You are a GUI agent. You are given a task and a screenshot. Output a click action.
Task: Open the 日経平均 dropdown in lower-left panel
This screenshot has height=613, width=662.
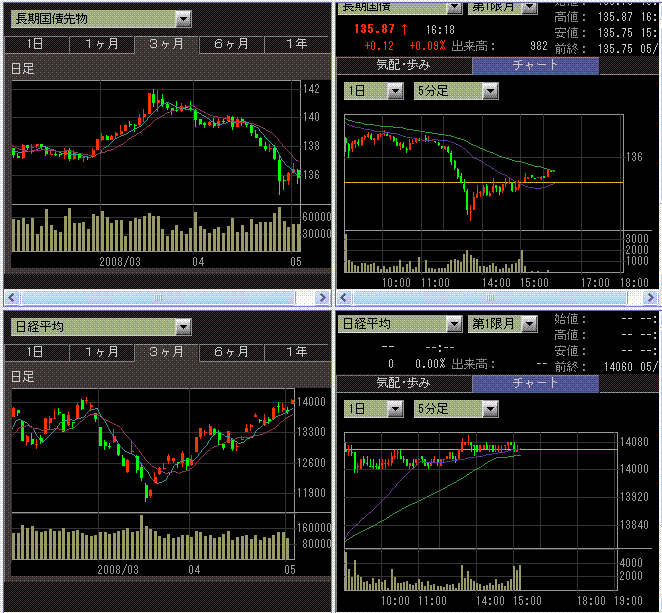(x=101, y=326)
